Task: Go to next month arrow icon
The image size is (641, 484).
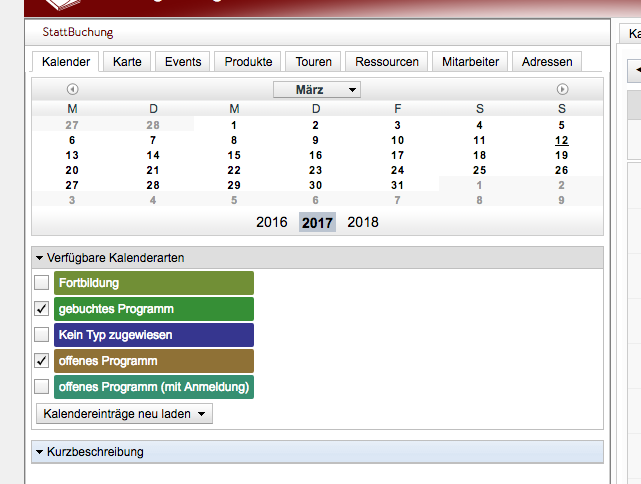Action: pyautogui.click(x=563, y=90)
